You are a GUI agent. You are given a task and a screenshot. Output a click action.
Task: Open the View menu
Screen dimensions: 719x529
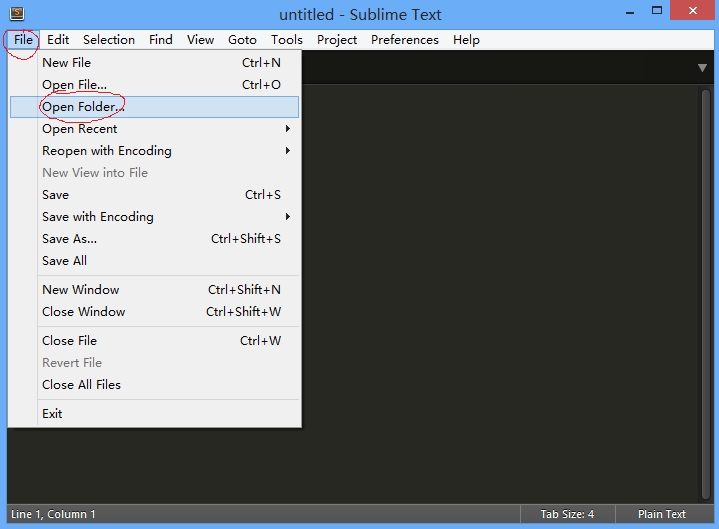coord(200,40)
